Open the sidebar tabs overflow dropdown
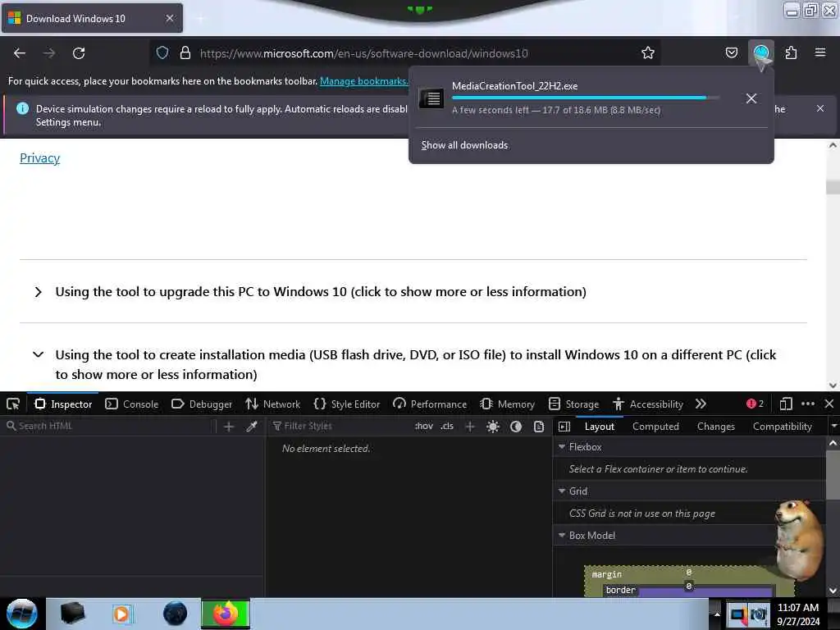The height and width of the screenshot is (630, 840). (x=833, y=427)
